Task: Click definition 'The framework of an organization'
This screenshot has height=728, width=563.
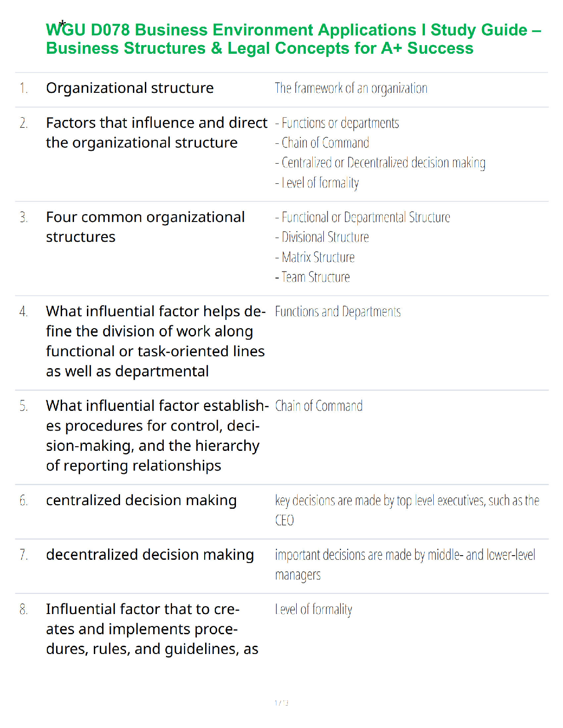Action: 351,88
